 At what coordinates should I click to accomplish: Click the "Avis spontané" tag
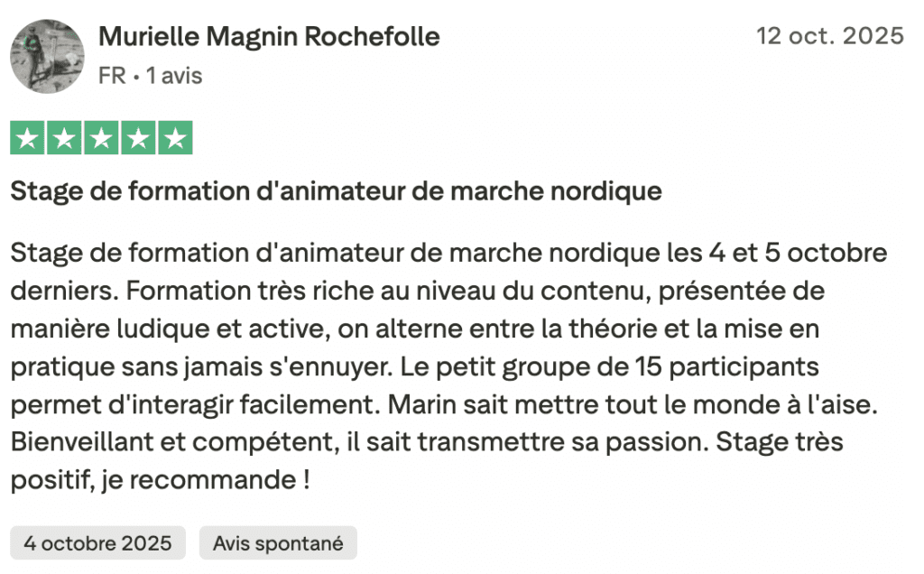(x=278, y=543)
